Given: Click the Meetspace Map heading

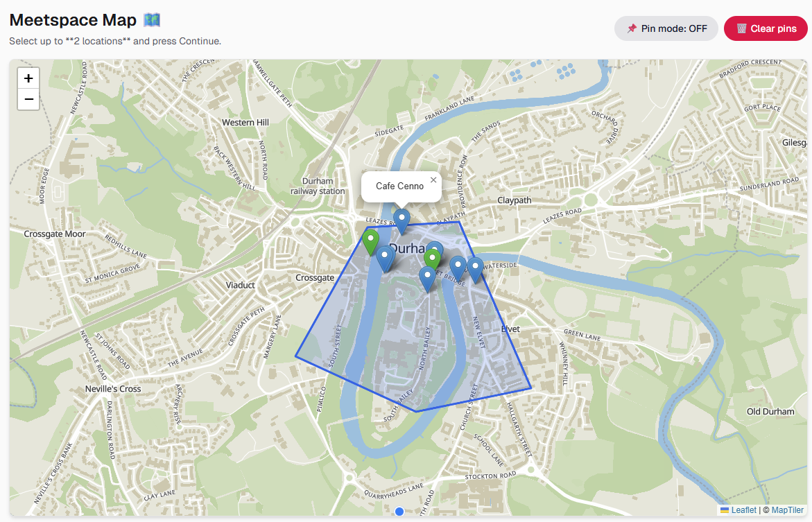Looking at the screenshot, I should (x=73, y=19).
